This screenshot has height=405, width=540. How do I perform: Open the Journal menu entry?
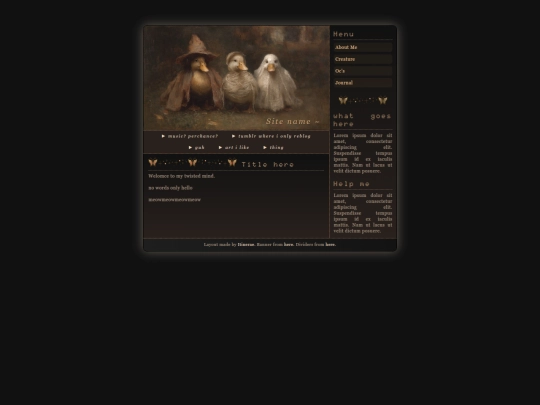click(x=363, y=83)
